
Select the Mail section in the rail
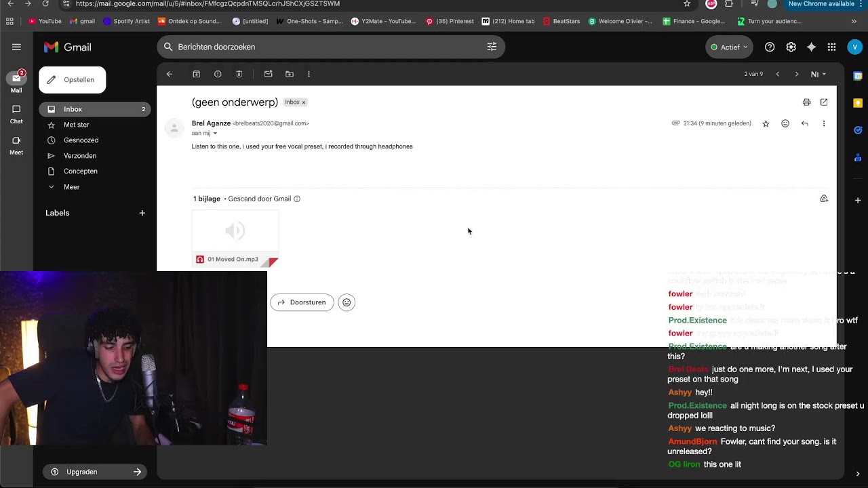tap(16, 82)
